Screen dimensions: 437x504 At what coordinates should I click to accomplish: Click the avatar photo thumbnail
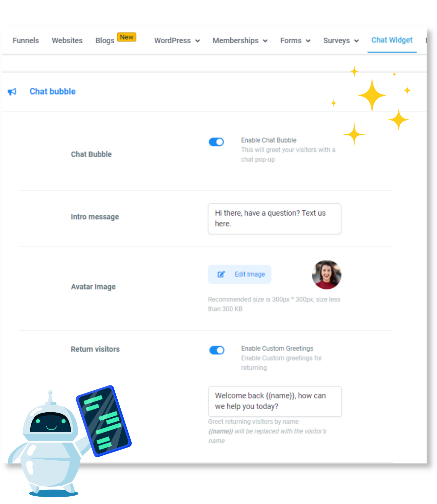[326, 275]
